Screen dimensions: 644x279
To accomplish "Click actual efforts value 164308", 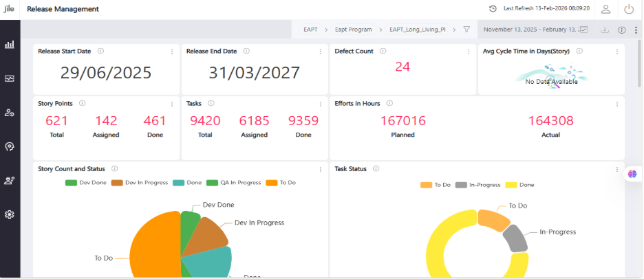I will (550, 121).
